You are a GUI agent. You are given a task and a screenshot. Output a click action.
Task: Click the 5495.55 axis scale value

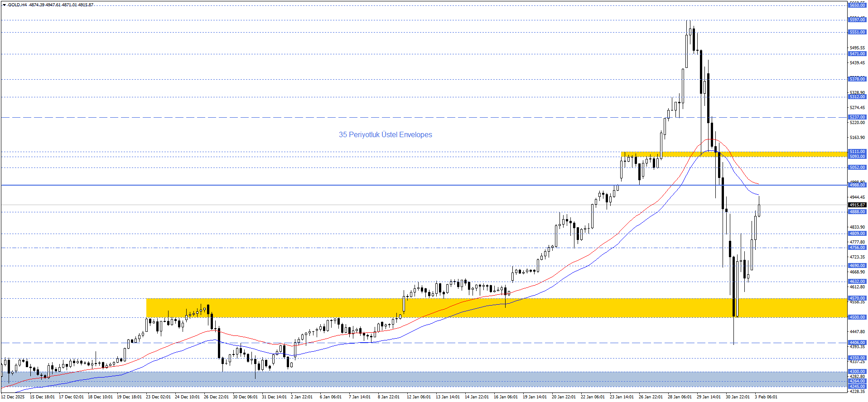(x=857, y=48)
